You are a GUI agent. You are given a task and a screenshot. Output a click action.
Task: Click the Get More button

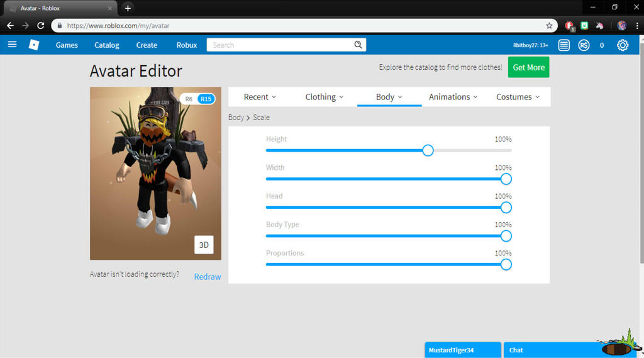(528, 67)
